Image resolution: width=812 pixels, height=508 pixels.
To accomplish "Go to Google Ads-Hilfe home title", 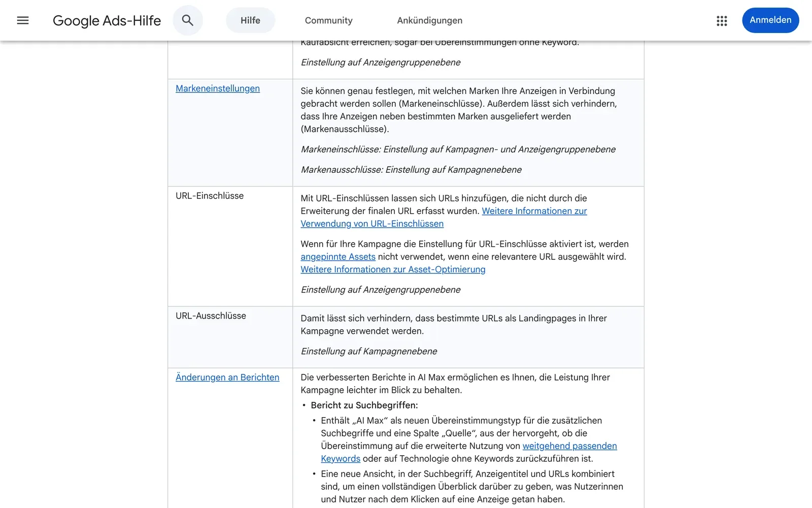I will click(107, 20).
